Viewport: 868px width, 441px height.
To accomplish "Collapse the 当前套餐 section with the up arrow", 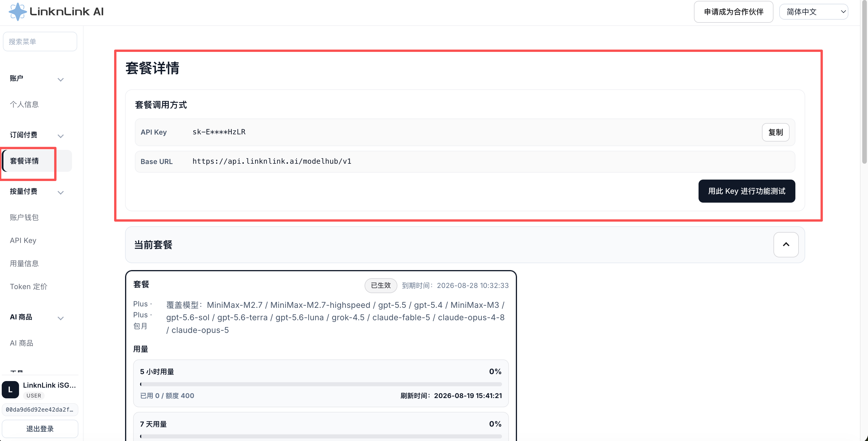I will (x=786, y=245).
